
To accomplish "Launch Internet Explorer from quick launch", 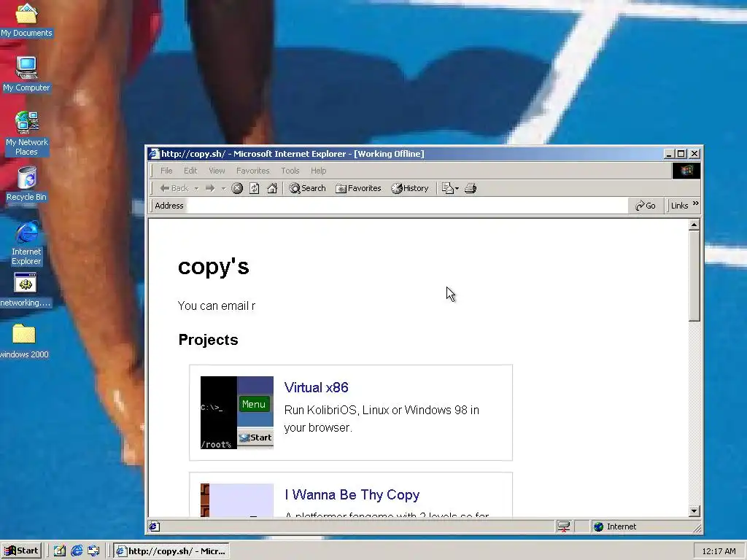I will pos(77,551).
